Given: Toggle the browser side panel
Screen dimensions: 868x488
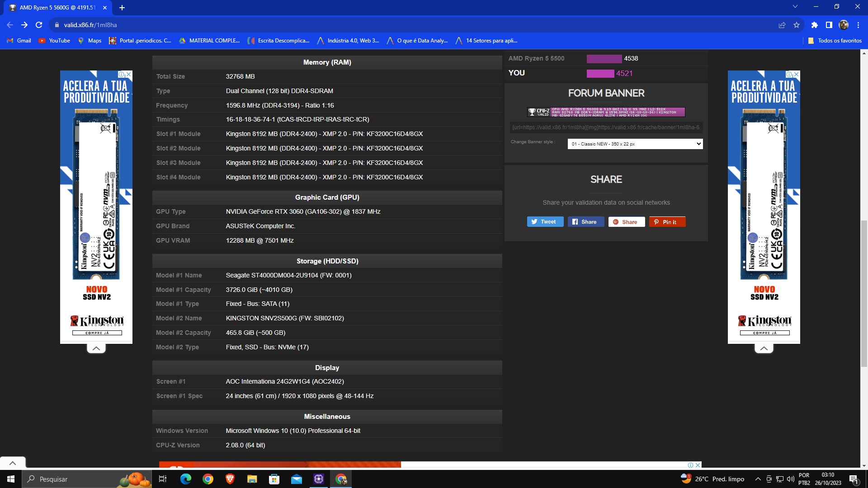Looking at the screenshot, I should (x=829, y=25).
